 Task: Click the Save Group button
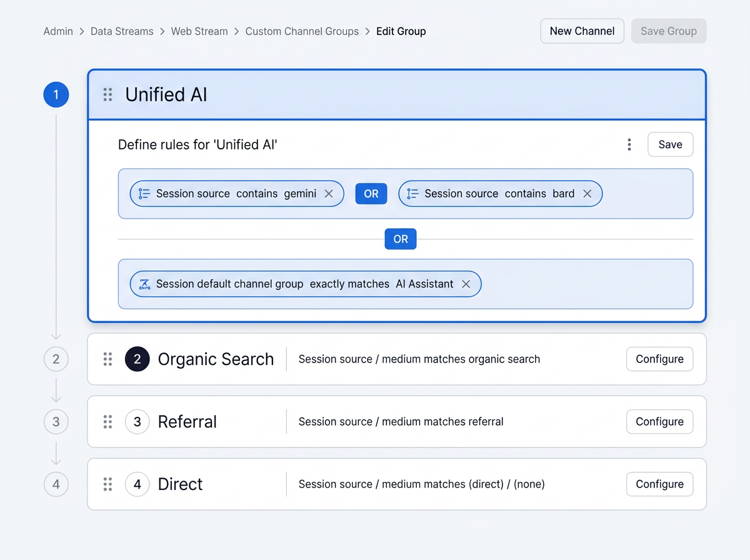669,31
